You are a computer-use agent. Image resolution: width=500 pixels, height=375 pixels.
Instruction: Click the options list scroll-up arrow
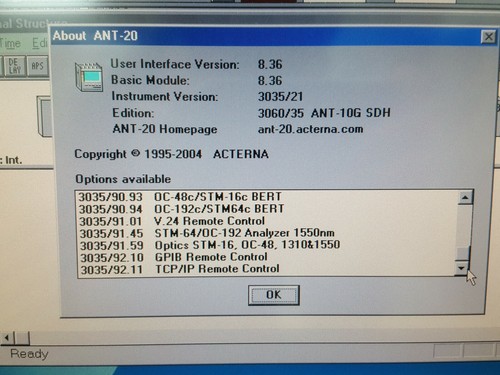(x=465, y=198)
